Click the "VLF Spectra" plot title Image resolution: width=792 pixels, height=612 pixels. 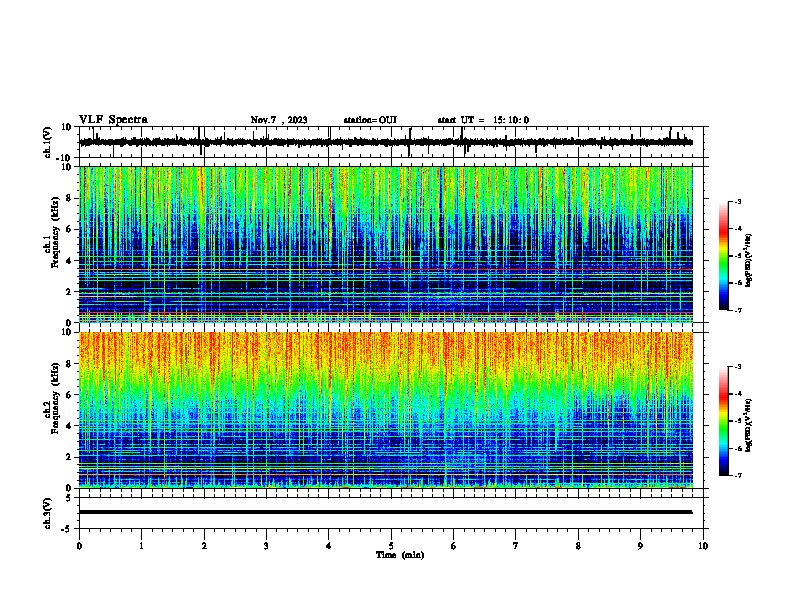point(113,120)
